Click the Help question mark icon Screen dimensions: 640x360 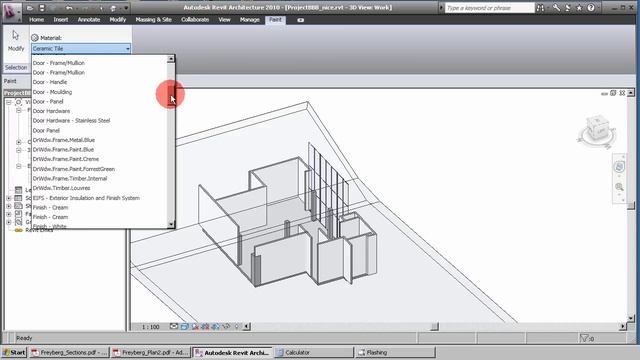click(591, 8)
